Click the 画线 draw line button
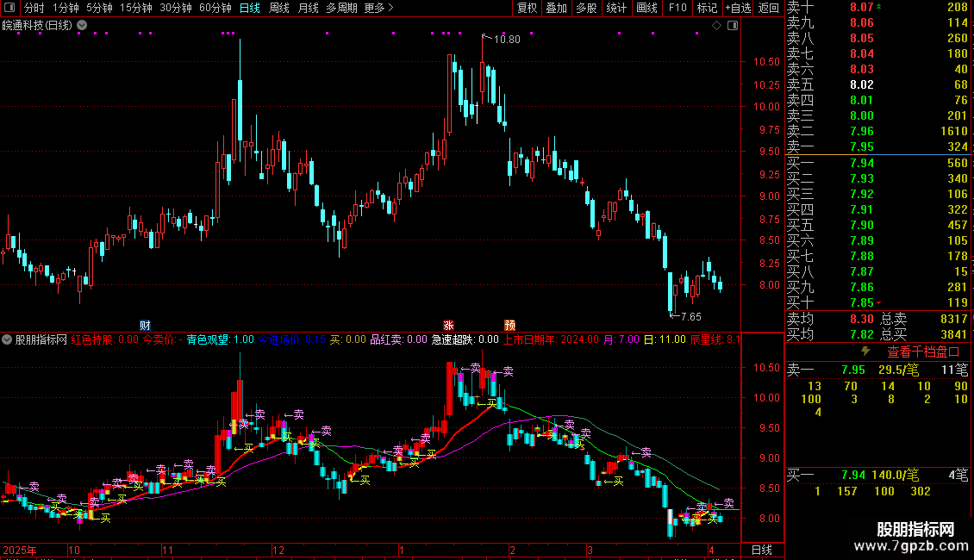974x560 pixels. coord(646,8)
